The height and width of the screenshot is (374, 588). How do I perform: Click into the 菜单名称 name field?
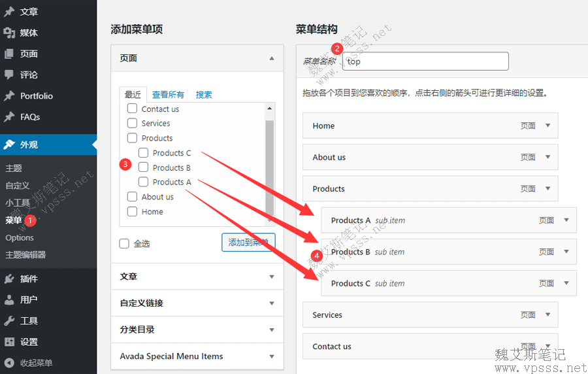tap(425, 61)
